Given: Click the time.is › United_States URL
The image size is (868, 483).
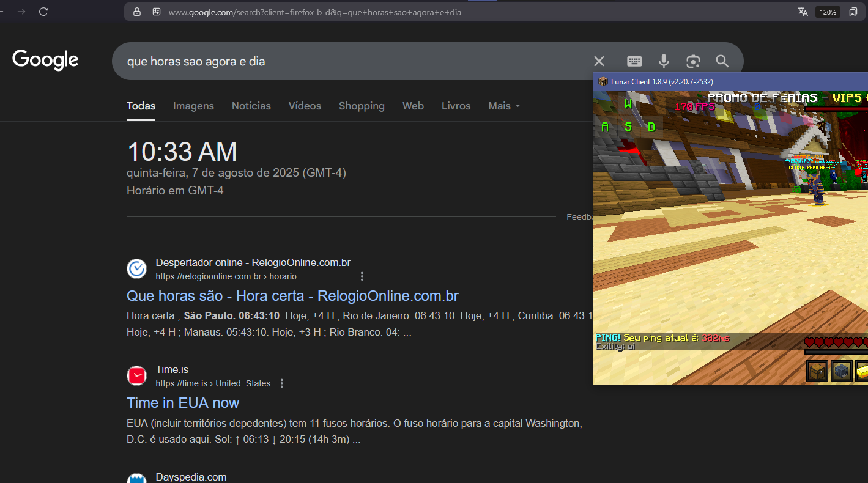Looking at the screenshot, I should coord(213,383).
